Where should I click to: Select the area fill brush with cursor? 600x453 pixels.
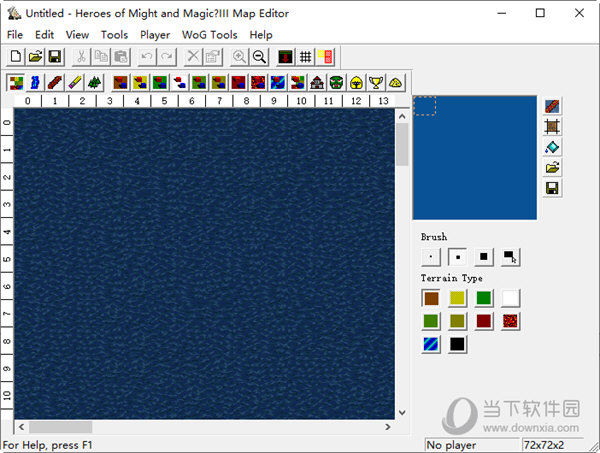tap(510, 257)
